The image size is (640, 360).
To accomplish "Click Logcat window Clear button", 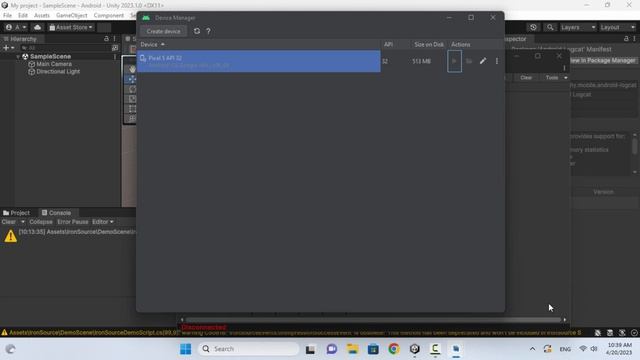I will coord(526,78).
